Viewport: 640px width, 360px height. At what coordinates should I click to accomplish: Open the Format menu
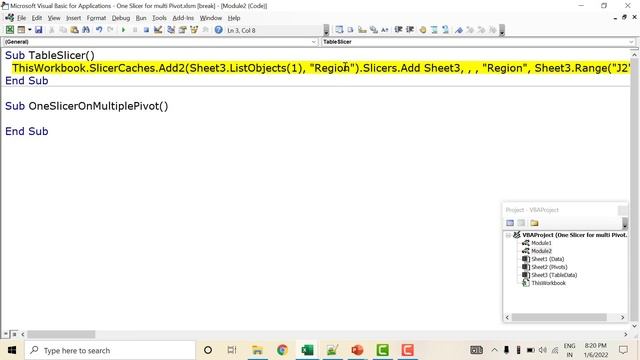(96, 18)
